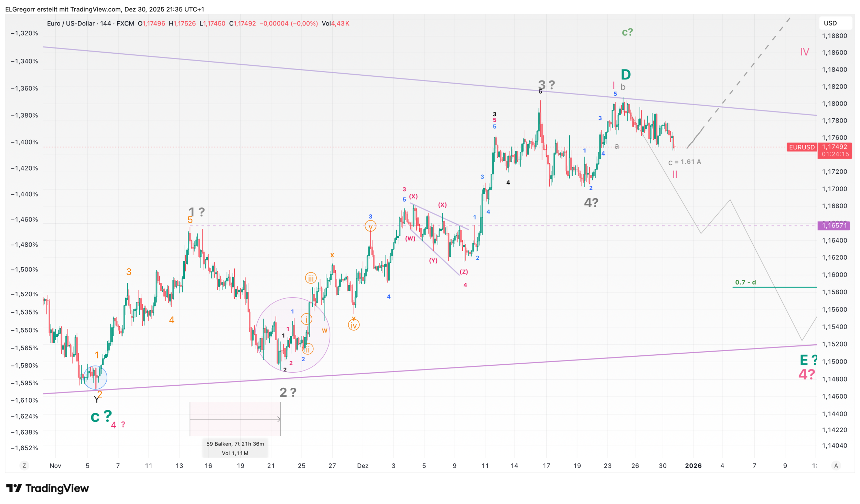The width and height of the screenshot is (860, 504).
Task: Click the orange circled iii wave label
Action: [311, 278]
